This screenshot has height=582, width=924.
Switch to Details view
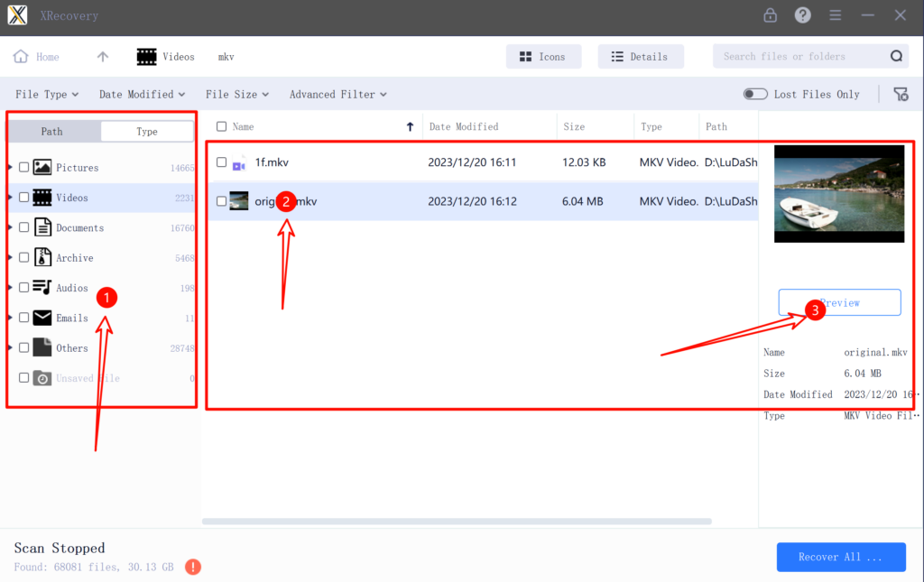(x=641, y=57)
